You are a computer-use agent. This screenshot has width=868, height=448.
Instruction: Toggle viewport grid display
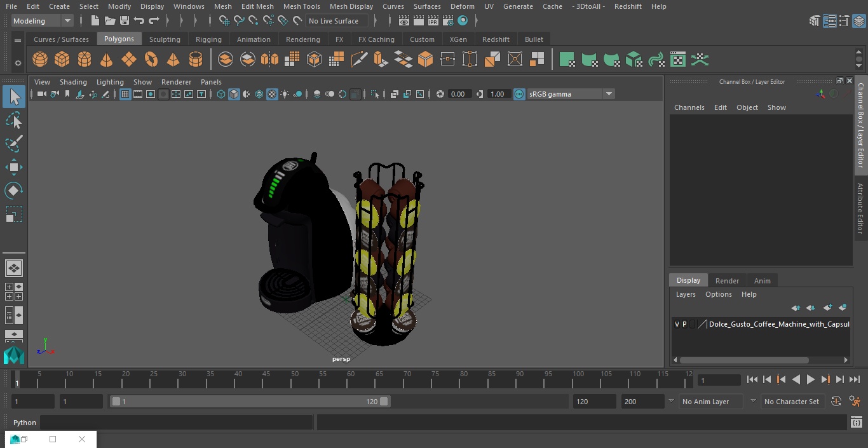click(x=125, y=94)
